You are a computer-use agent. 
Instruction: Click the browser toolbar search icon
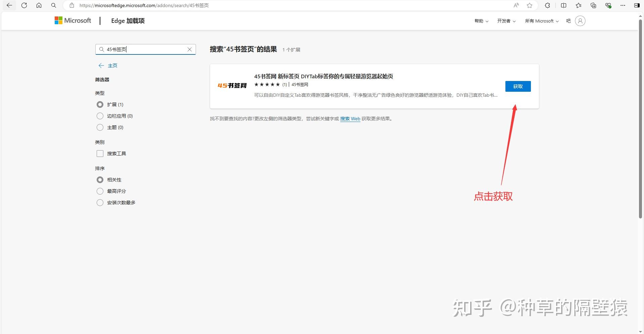(54, 5)
